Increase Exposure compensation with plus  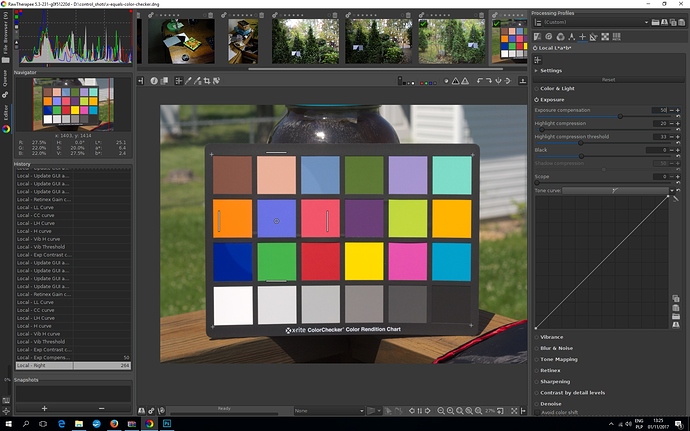click(678, 111)
